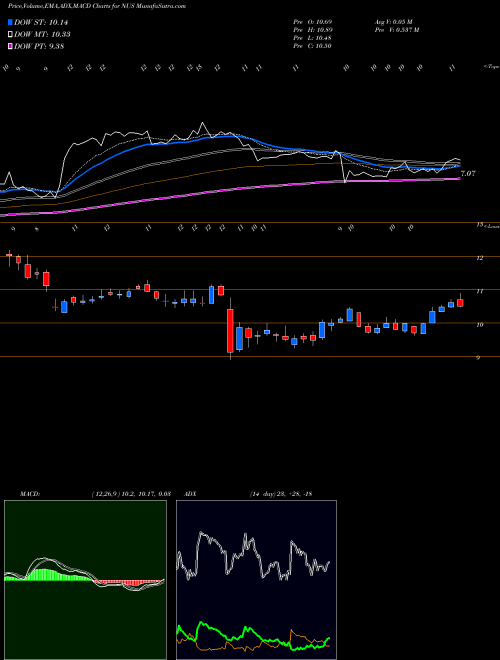The image size is (500, 660).
Task: Select the 'DOW MT: 10.33' legend label
Action: [x=42, y=35]
